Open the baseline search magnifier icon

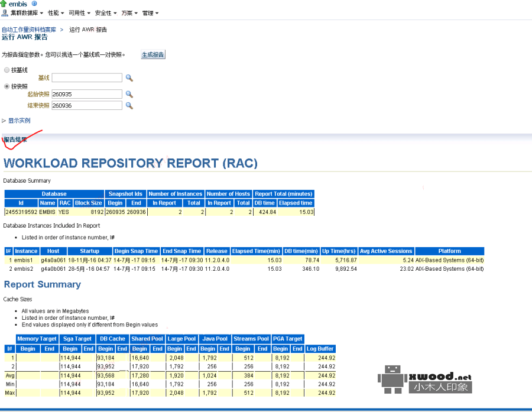point(129,77)
